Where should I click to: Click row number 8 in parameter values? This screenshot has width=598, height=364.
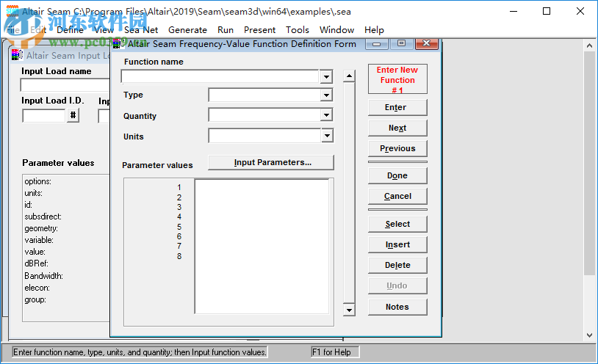pyautogui.click(x=179, y=256)
